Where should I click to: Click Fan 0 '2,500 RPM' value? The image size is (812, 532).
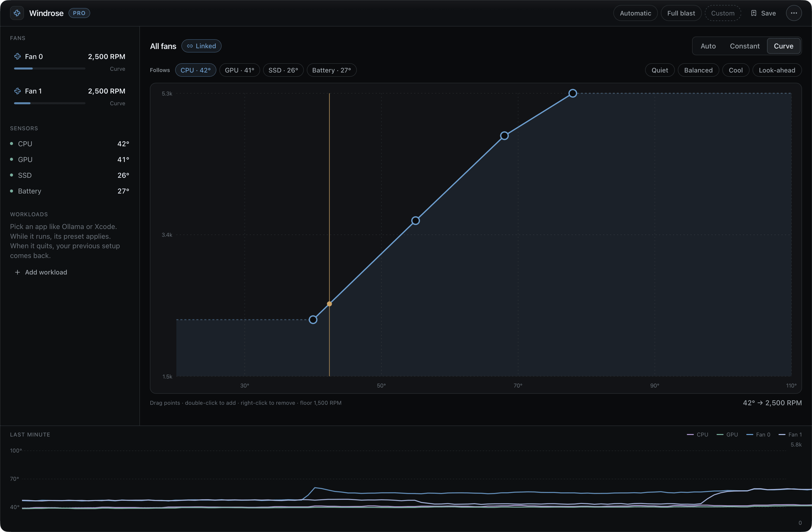[106, 57]
